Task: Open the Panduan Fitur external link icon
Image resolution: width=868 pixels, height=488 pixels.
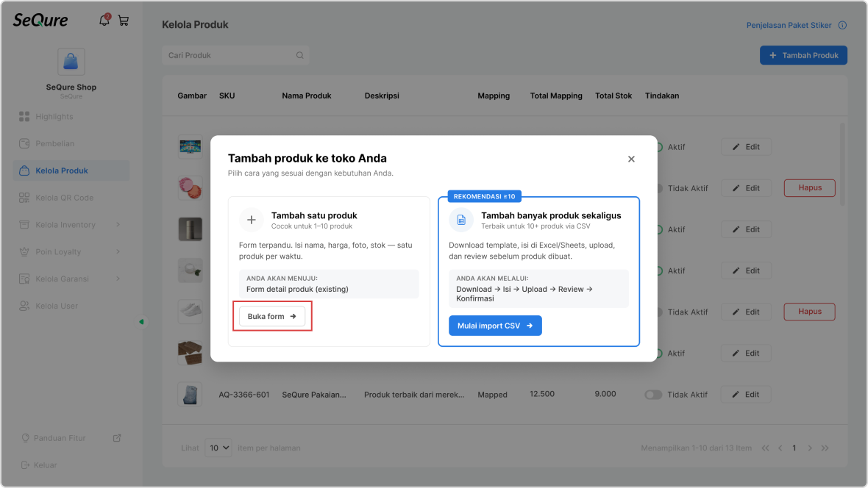Action: coord(117,437)
